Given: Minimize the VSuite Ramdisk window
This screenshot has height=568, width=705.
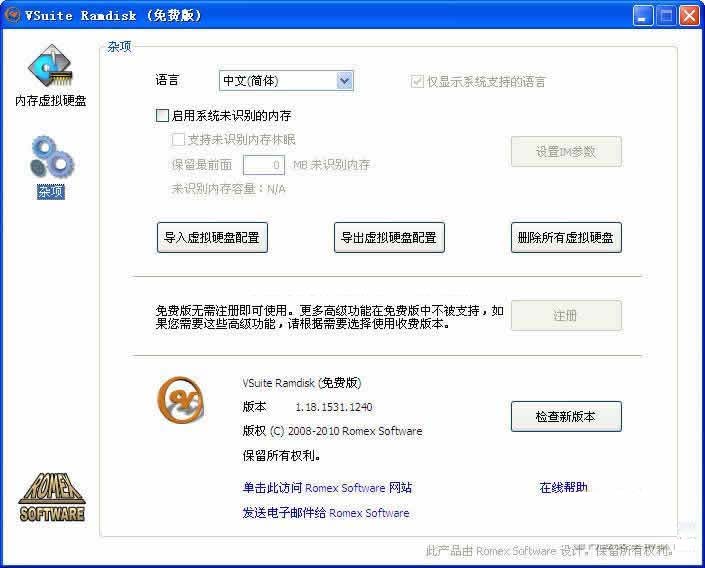Looking at the screenshot, I should pos(643,15).
